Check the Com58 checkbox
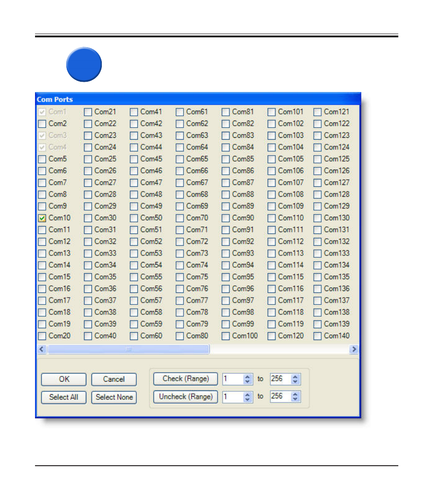This screenshot has height=504, width=445. click(x=134, y=312)
